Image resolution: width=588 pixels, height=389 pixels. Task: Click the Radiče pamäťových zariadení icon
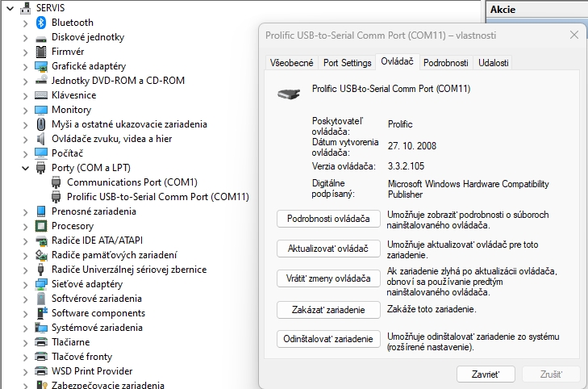click(x=41, y=255)
